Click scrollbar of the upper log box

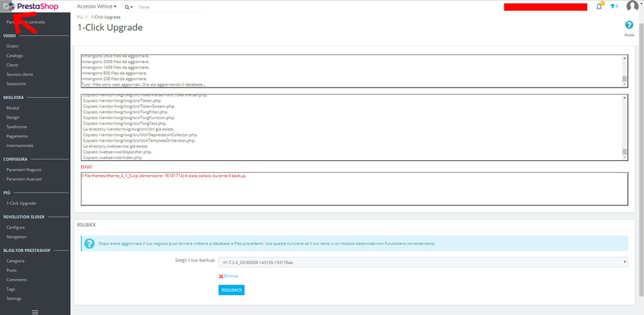pyautogui.click(x=625, y=71)
